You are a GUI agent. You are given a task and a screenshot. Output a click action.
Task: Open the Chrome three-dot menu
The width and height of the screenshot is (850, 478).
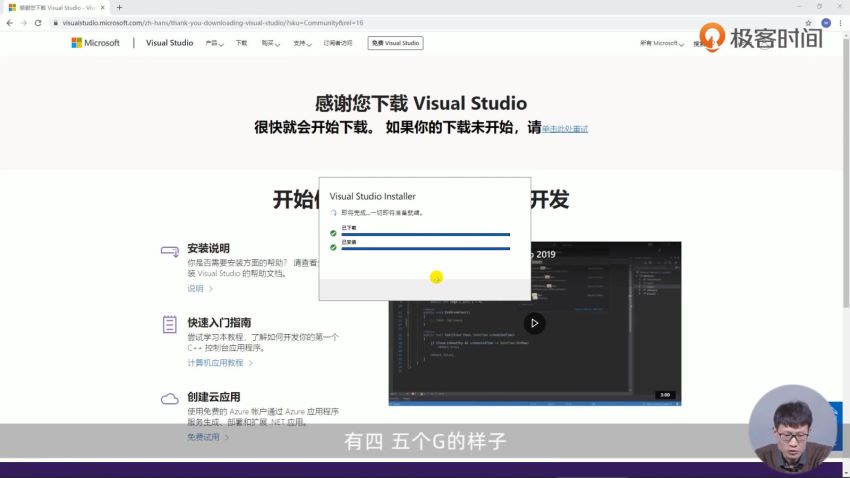pyautogui.click(x=841, y=23)
